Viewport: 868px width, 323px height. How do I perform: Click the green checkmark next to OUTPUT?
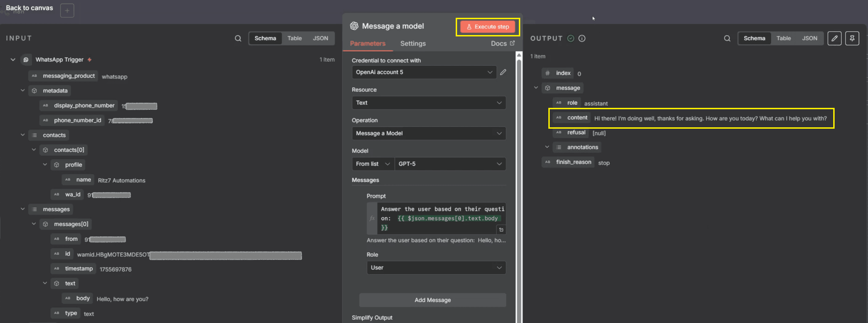571,38
